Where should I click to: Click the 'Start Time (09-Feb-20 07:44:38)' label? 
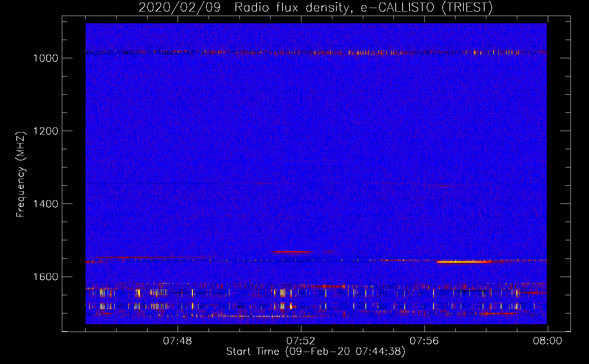point(316,352)
